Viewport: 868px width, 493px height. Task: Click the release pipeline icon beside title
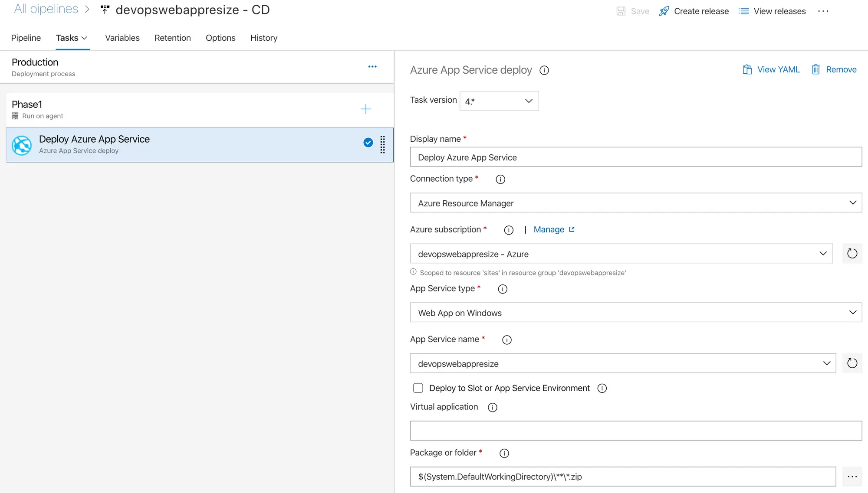point(105,10)
